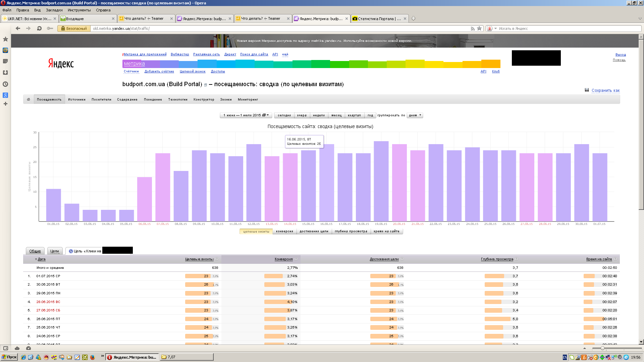
Task: Launch Internet Explorer from quick launch
Action: pos(23,357)
